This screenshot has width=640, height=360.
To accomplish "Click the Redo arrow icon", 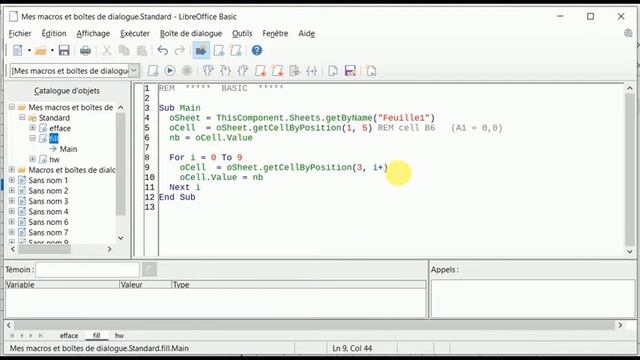I will coord(180,51).
